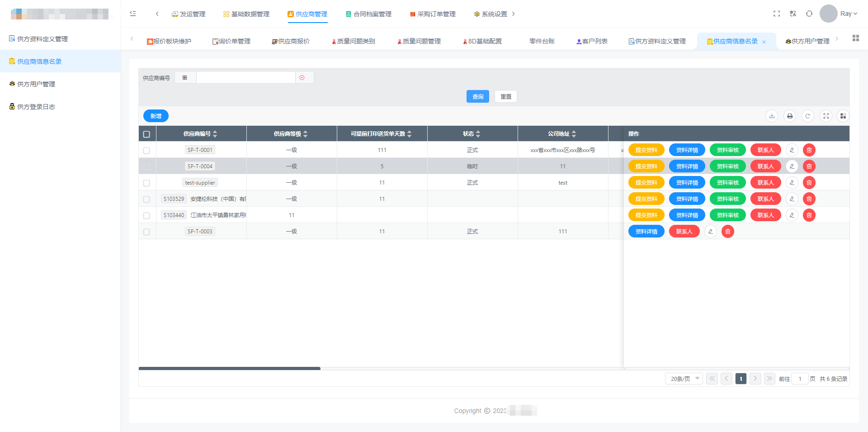The height and width of the screenshot is (432, 868).
Task: Open column settings grid icon
Action: (843, 116)
